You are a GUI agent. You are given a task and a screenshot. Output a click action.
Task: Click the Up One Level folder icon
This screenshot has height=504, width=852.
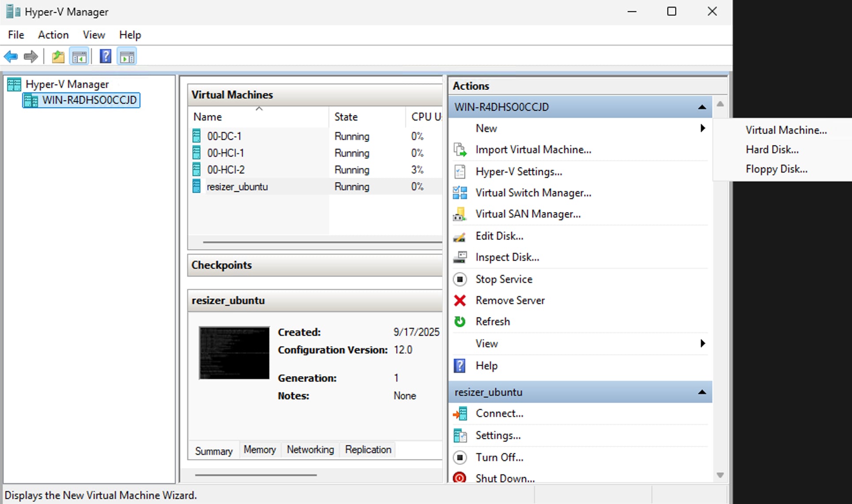[x=58, y=56]
